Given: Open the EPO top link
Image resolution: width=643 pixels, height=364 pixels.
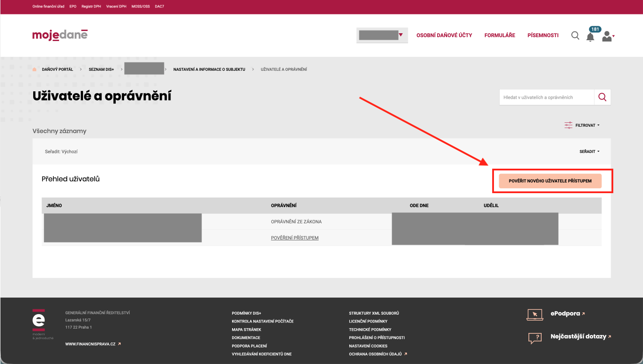Looking at the screenshot, I should click(73, 7).
